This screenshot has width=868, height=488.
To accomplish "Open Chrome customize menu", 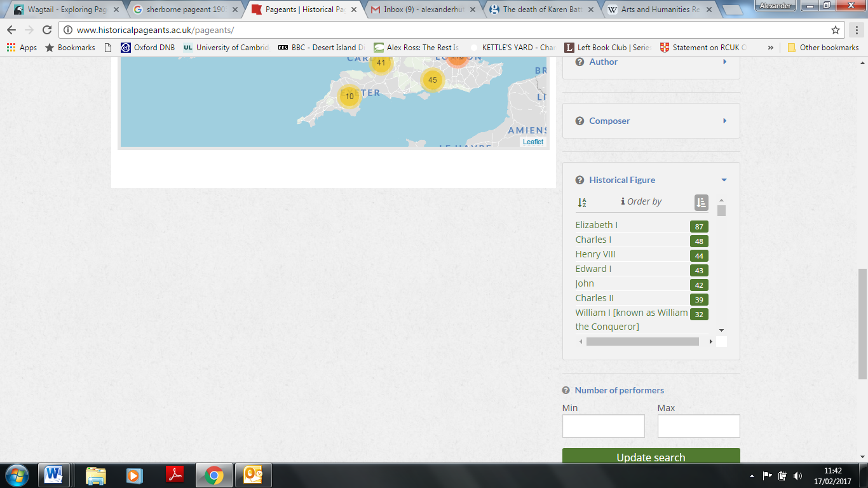I will click(855, 30).
